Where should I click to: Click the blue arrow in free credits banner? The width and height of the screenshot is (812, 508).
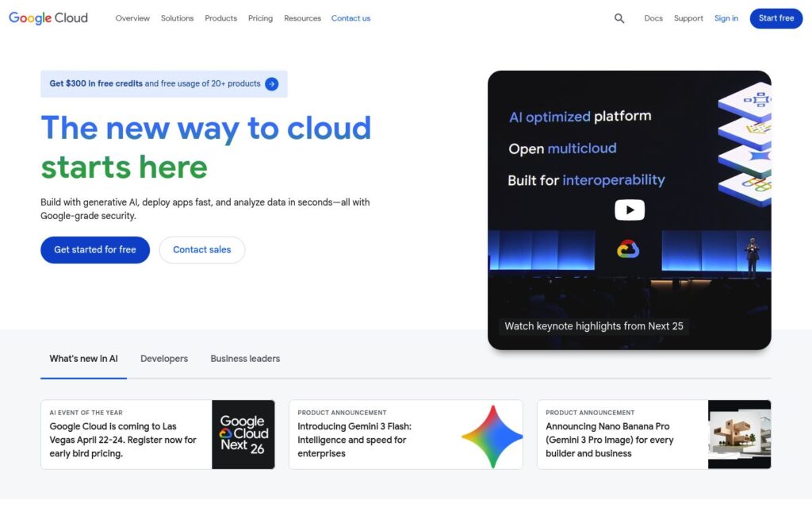tap(271, 84)
